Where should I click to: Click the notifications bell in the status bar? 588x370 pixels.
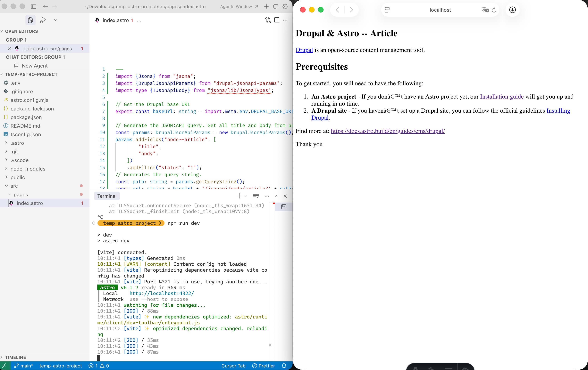[284, 366]
